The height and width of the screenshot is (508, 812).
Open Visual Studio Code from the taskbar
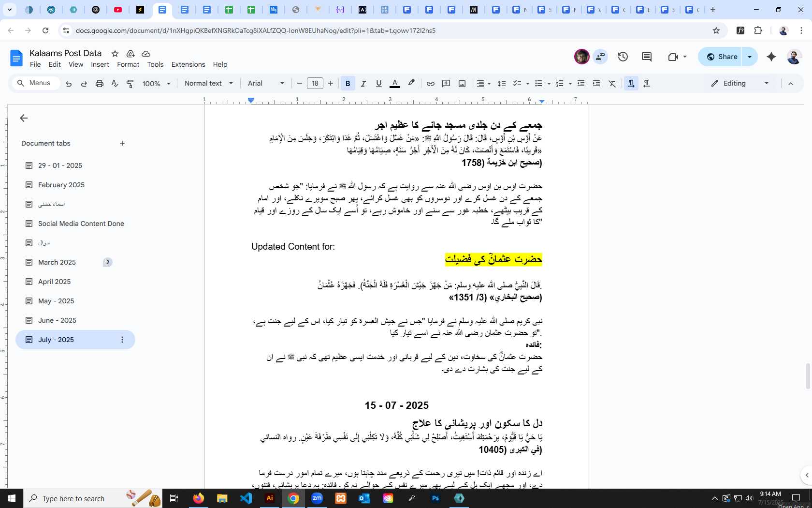[246, 498]
